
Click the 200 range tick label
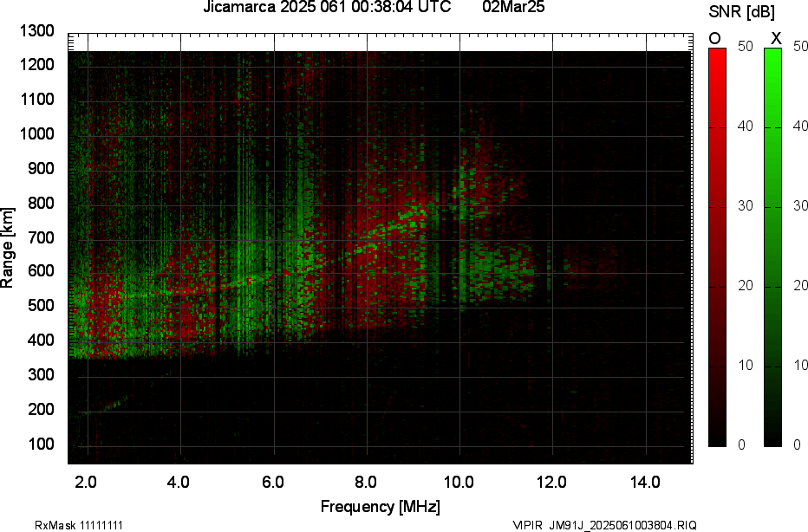(41, 409)
